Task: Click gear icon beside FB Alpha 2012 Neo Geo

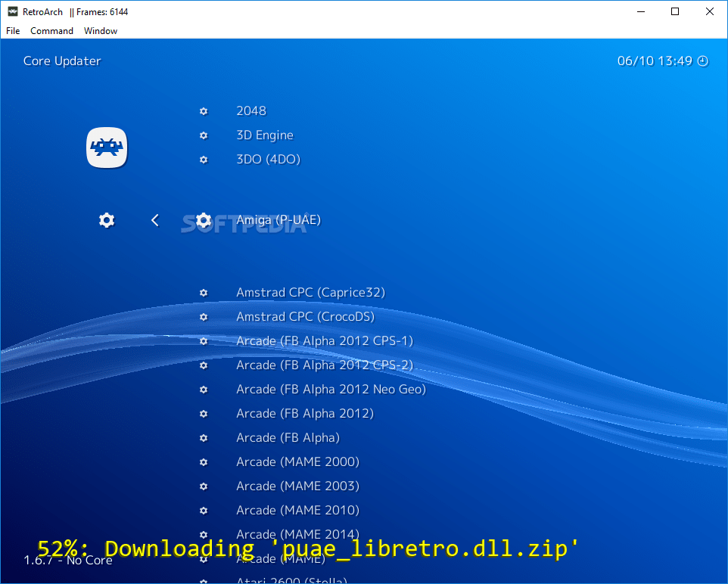Action: point(204,389)
